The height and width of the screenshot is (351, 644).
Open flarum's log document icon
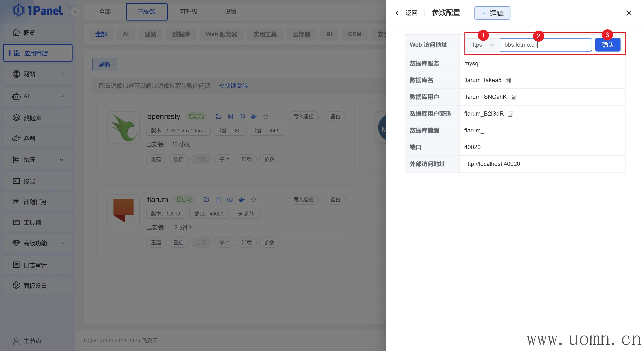pos(218,200)
